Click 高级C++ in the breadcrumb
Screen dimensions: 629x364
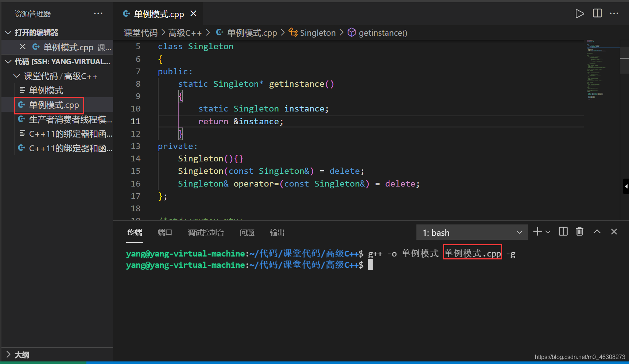coord(185,33)
